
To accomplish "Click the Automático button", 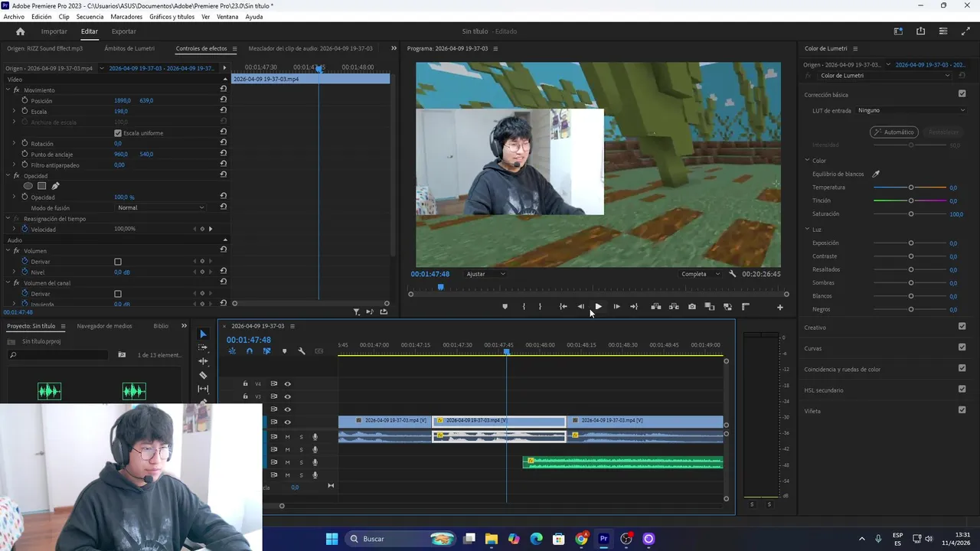I will [x=894, y=132].
